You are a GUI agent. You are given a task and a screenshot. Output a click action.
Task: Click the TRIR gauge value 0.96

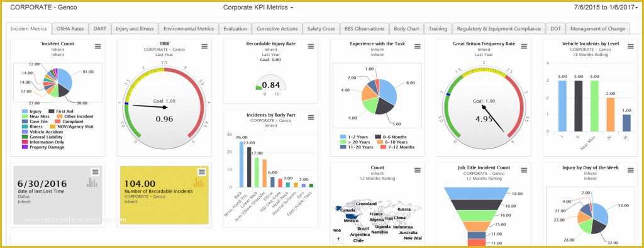click(164, 119)
